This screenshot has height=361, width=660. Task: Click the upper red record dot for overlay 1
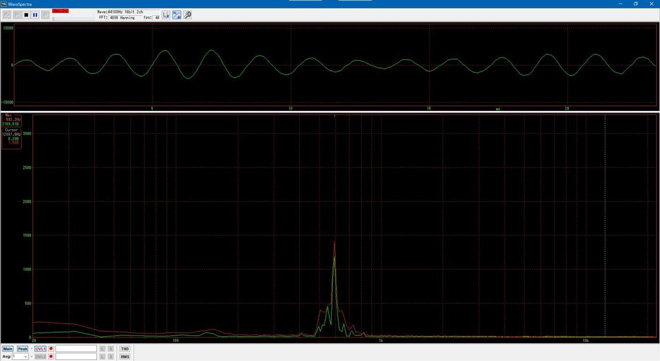(51, 349)
